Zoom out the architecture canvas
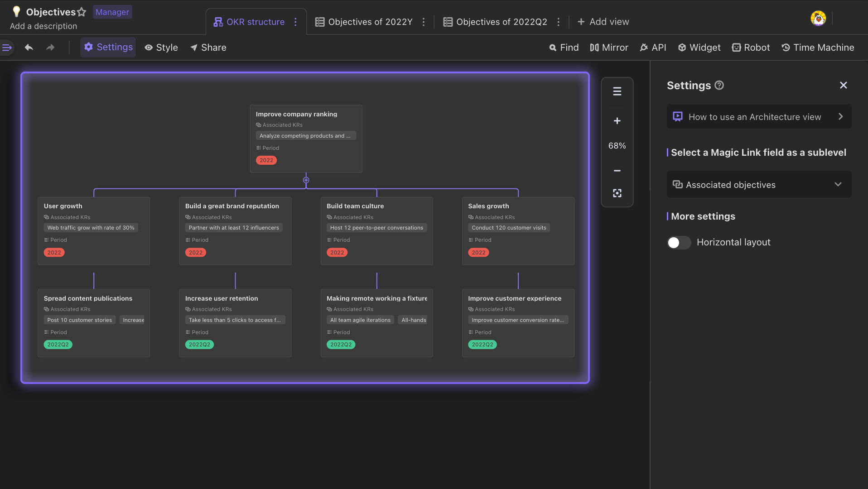The height and width of the screenshot is (489, 868). point(617,171)
